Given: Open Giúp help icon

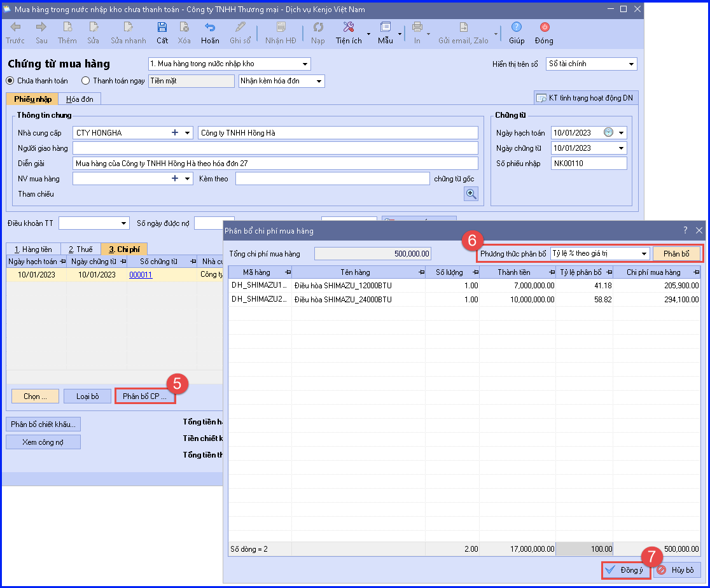Looking at the screenshot, I should coord(516,27).
